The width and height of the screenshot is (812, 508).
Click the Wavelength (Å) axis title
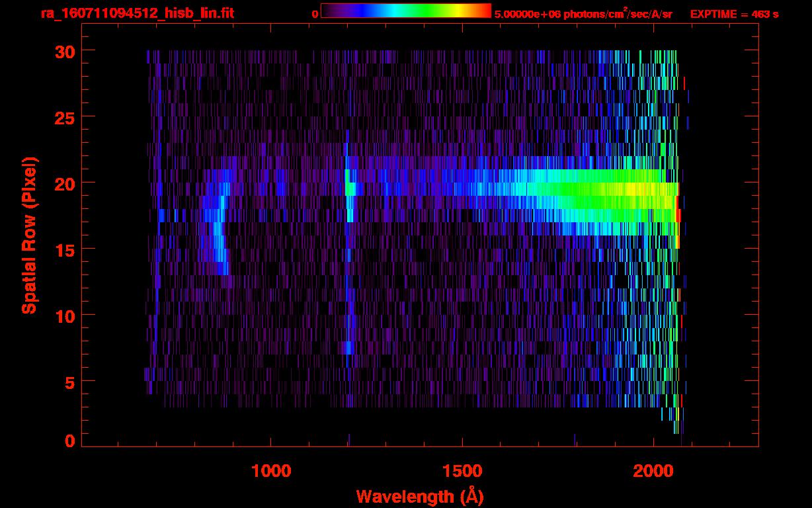point(420,496)
